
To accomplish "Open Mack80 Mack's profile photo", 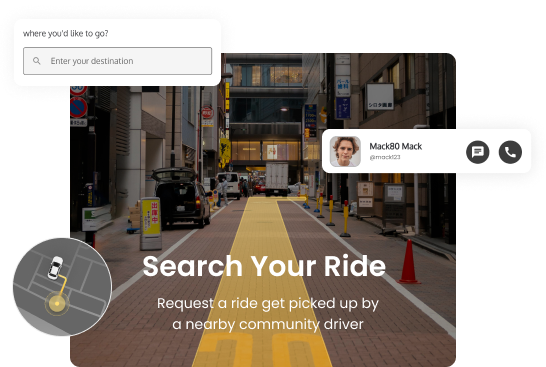I will click(345, 151).
